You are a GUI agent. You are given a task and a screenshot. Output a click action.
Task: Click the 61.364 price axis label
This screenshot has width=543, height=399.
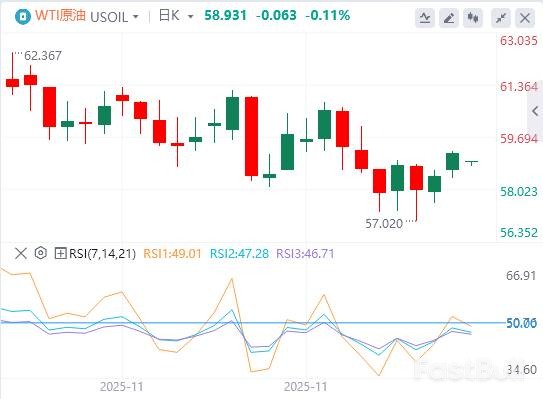point(518,87)
